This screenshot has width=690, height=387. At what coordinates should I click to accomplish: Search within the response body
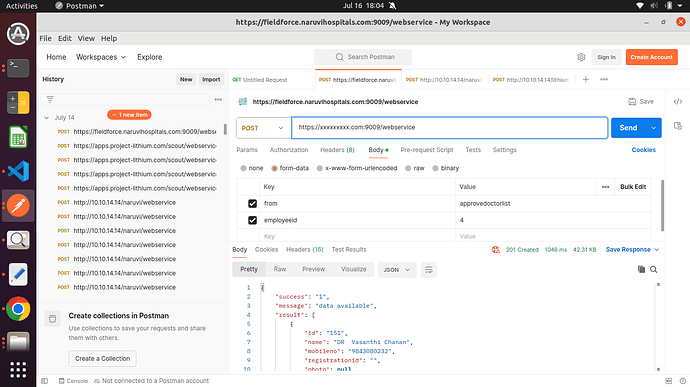(653, 269)
